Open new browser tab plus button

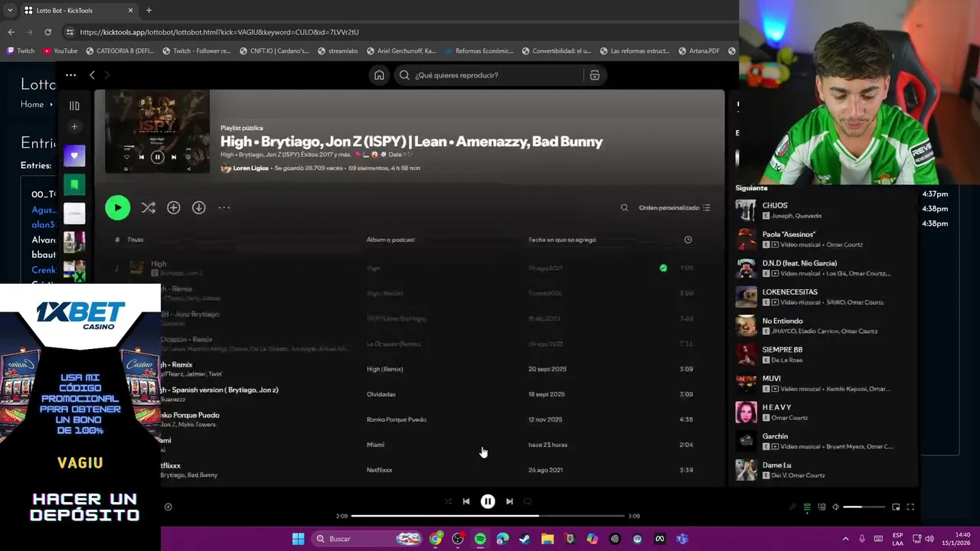pyautogui.click(x=149, y=11)
